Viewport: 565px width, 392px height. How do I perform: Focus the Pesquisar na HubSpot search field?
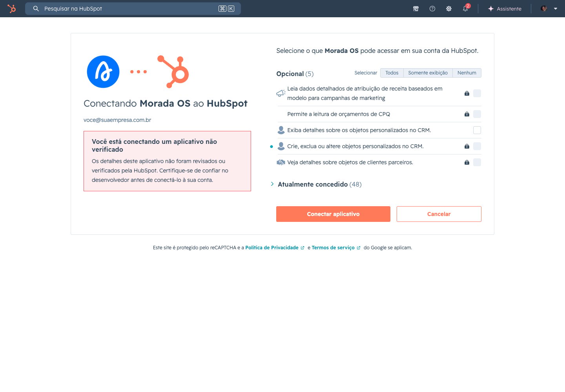tap(133, 9)
